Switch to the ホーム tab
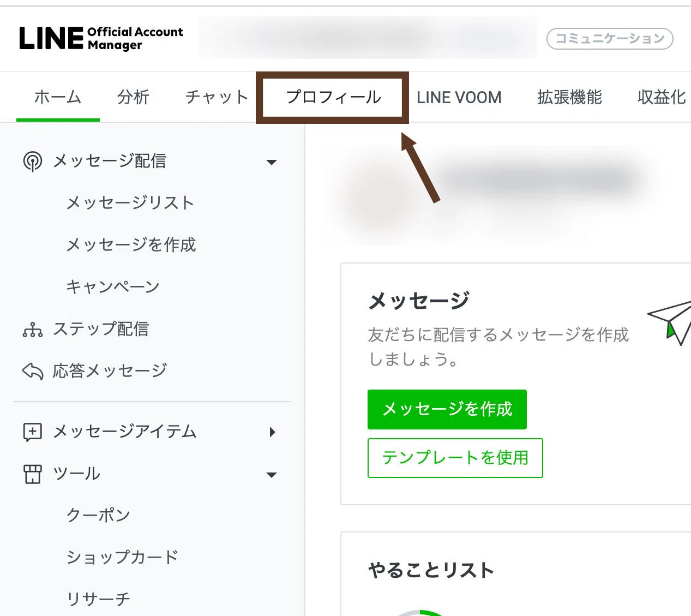The image size is (691, 616). tap(58, 97)
